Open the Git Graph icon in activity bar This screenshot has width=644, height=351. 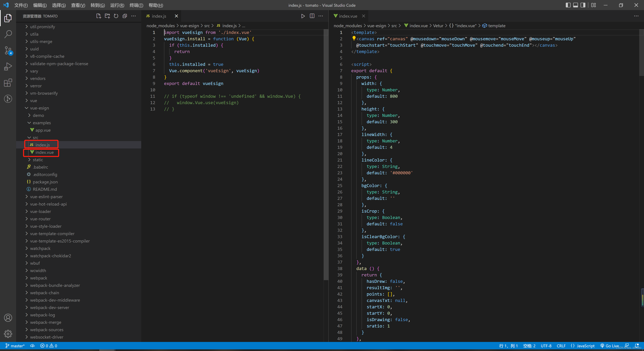coord(8,99)
